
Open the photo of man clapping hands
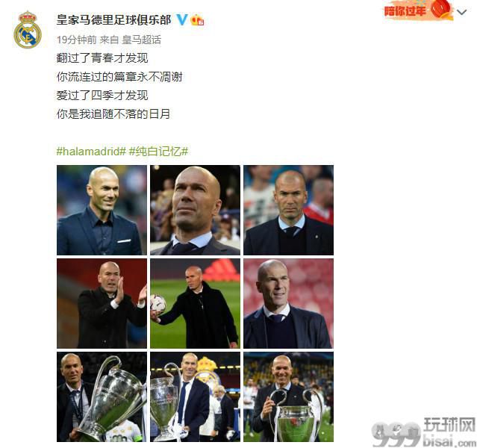tap(102, 303)
